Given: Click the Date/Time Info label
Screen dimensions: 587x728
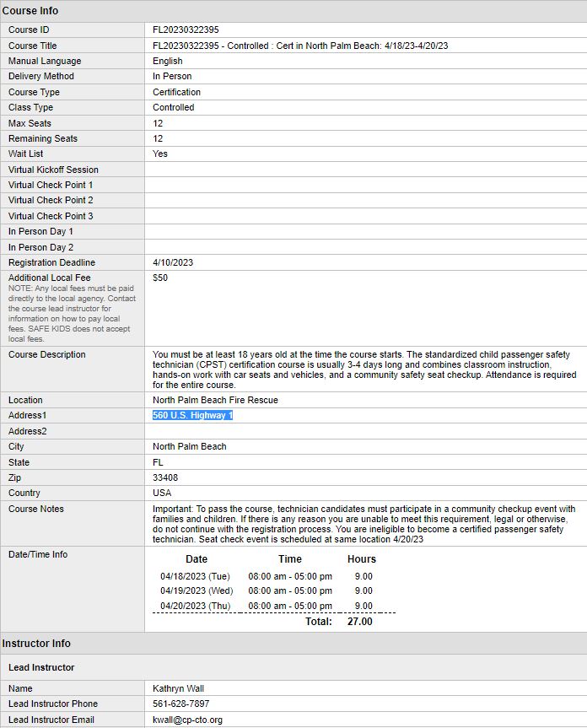Looking at the screenshot, I should (x=38, y=554).
